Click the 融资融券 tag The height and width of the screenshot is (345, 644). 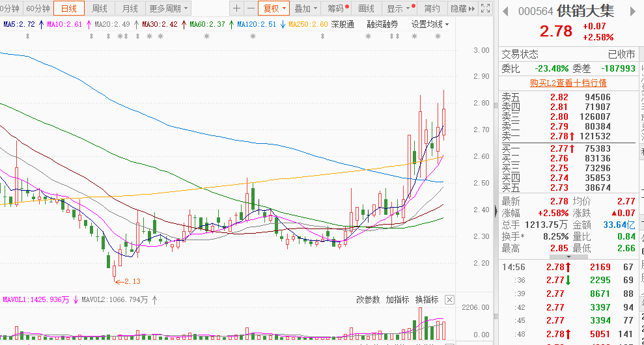point(382,25)
